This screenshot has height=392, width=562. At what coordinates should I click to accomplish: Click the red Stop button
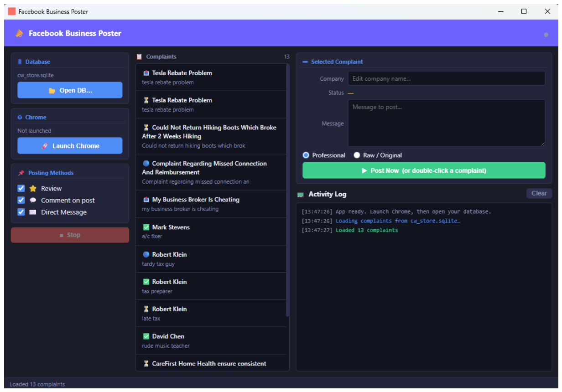coord(70,235)
